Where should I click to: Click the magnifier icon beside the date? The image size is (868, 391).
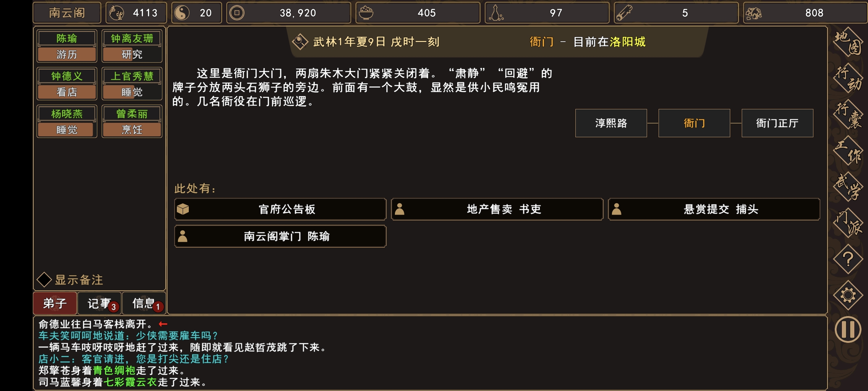[300, 42]
